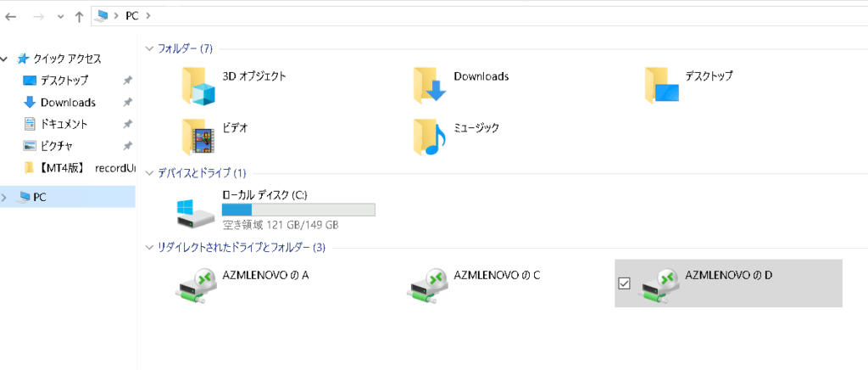Open the ビデオ folder icon
Image resolution: width=868 pixels, height=370 pixels.
[x=199, y=136]
